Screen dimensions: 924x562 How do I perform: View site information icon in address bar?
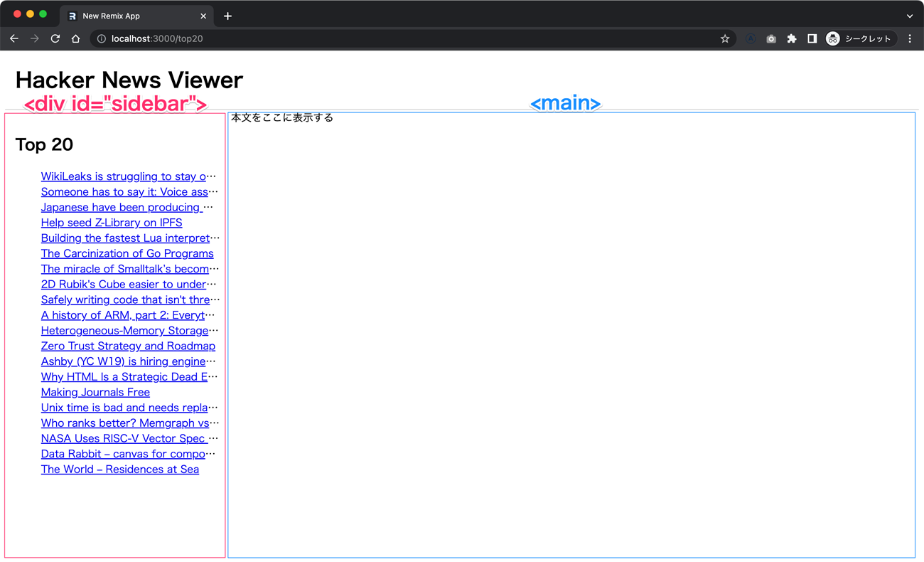[x=102, y=38]
